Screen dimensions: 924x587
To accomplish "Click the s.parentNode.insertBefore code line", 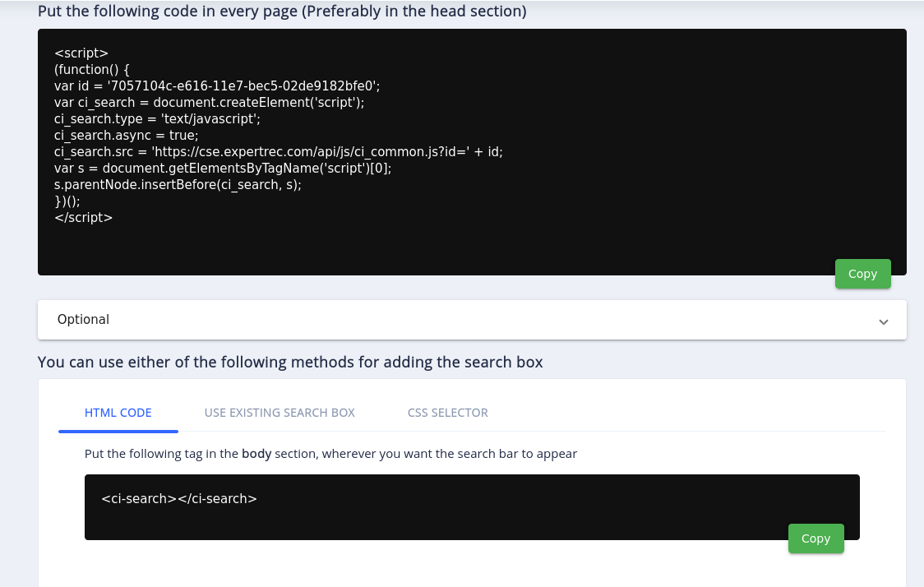I will 178,185.
